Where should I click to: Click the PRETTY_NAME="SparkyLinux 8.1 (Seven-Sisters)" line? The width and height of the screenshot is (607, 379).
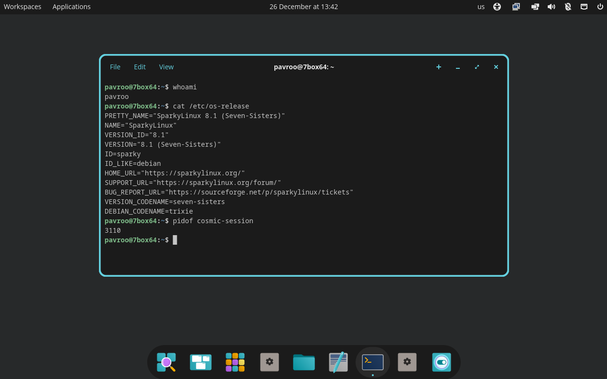(x=195, y=116)
